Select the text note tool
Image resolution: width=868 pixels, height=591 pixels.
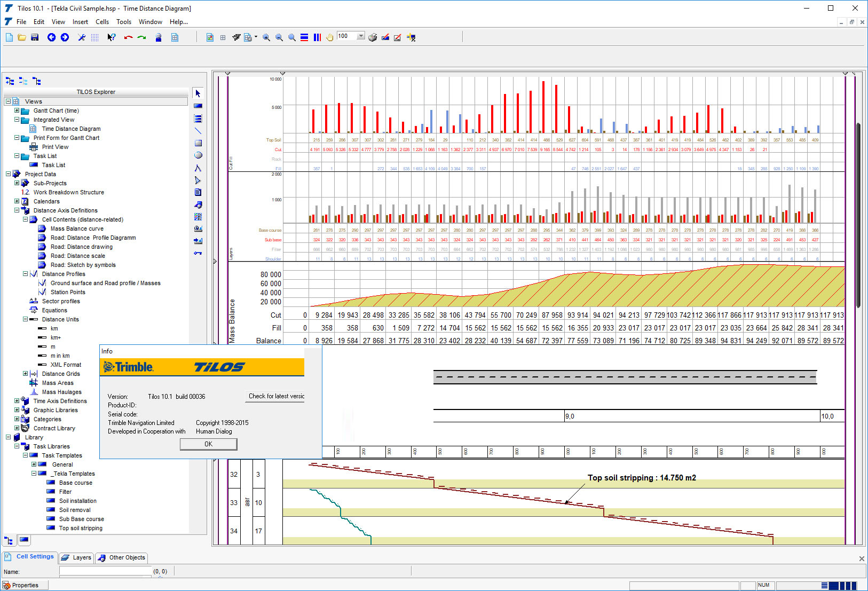pos(198,192)
